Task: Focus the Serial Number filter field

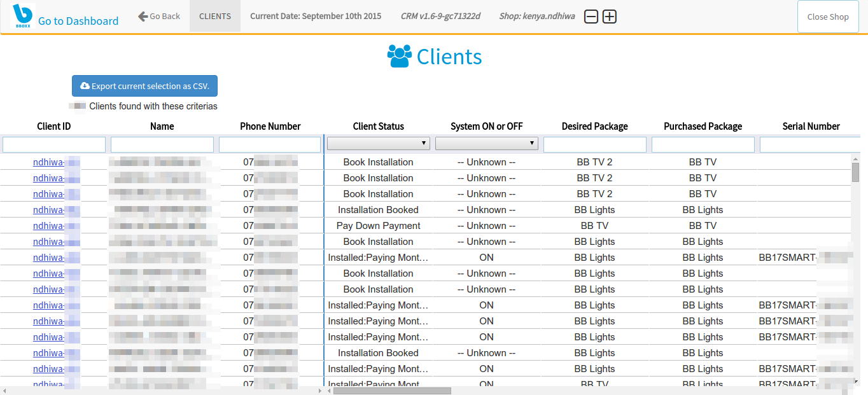Action: 811,144
